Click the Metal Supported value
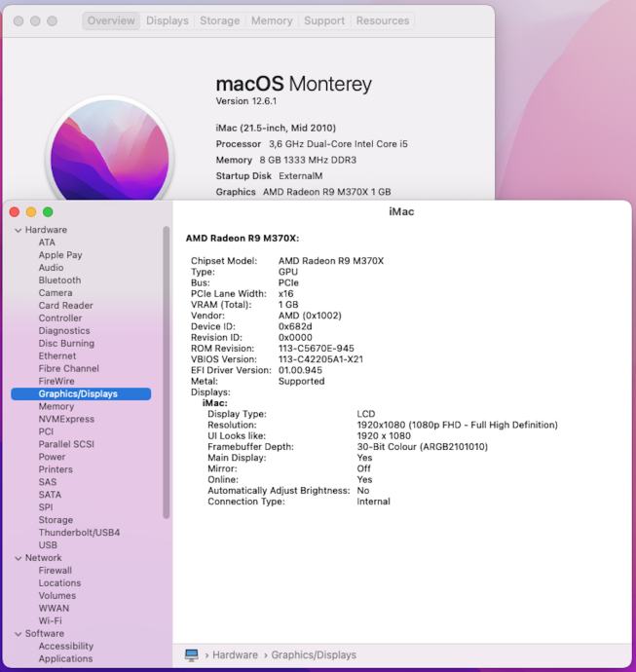 pos(301,382)
